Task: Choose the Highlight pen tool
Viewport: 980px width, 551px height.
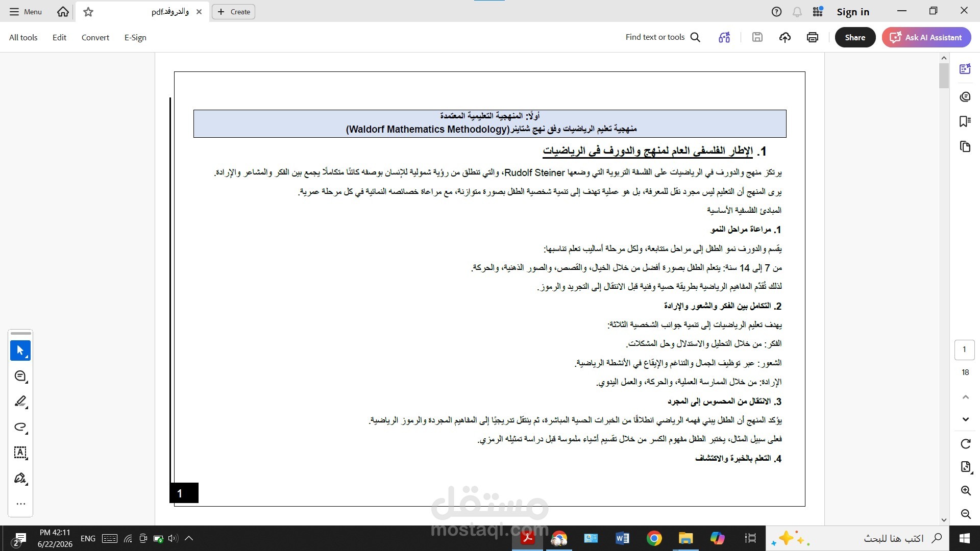Action: click(x=20, y=402)
